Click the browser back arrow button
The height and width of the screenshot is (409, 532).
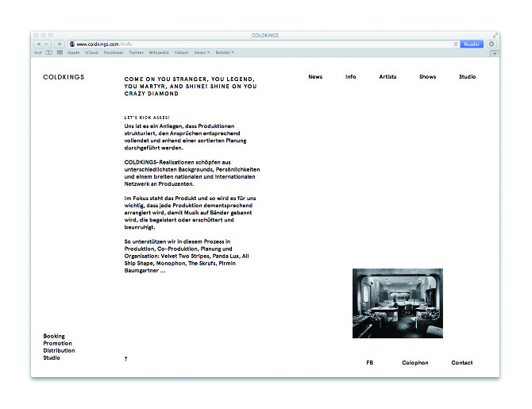38,44
